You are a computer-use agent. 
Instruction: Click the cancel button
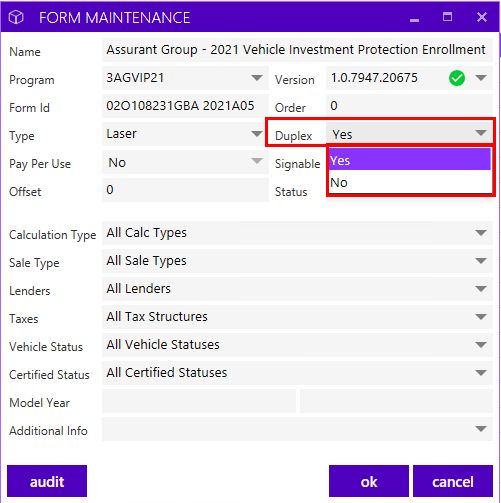[453, 481]
